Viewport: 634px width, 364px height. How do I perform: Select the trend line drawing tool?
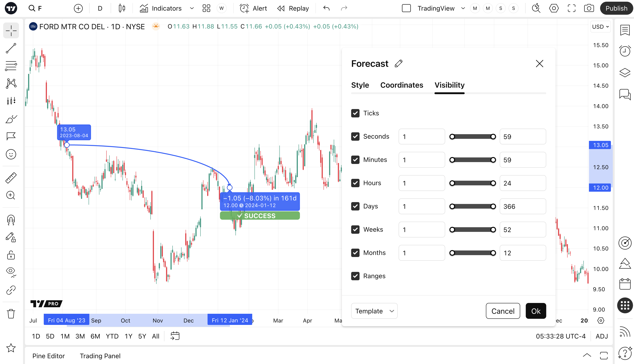[11, 48]
